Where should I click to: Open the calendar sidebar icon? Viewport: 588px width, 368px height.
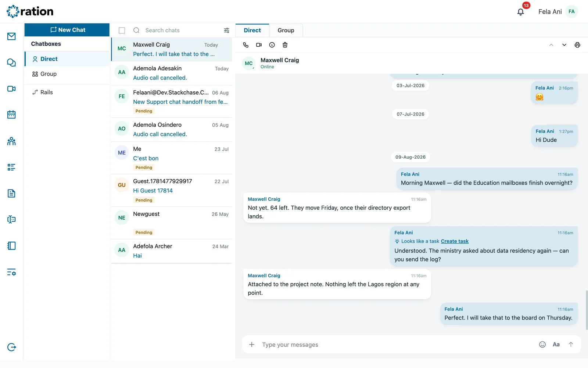(11, 115)
